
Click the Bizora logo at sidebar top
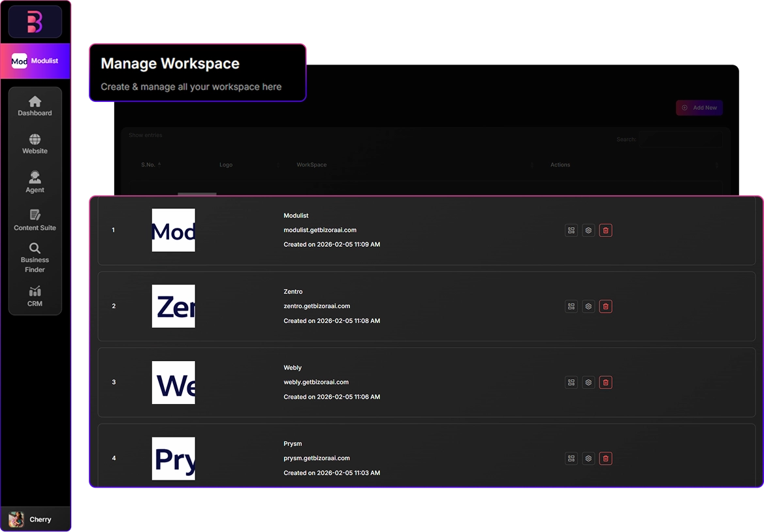[x=35, y=22]
